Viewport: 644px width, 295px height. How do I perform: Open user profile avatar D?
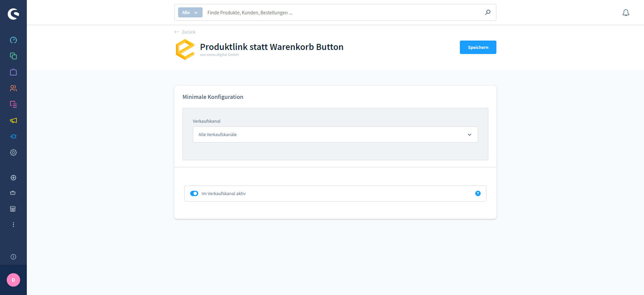pyautogui.click(x=13, y=280)
